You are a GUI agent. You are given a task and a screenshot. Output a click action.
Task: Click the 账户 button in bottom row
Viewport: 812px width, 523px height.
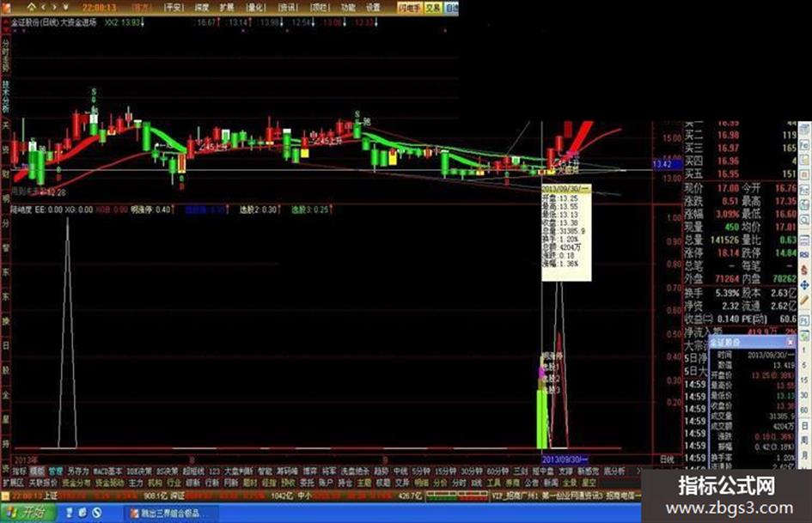pos(326,483)
